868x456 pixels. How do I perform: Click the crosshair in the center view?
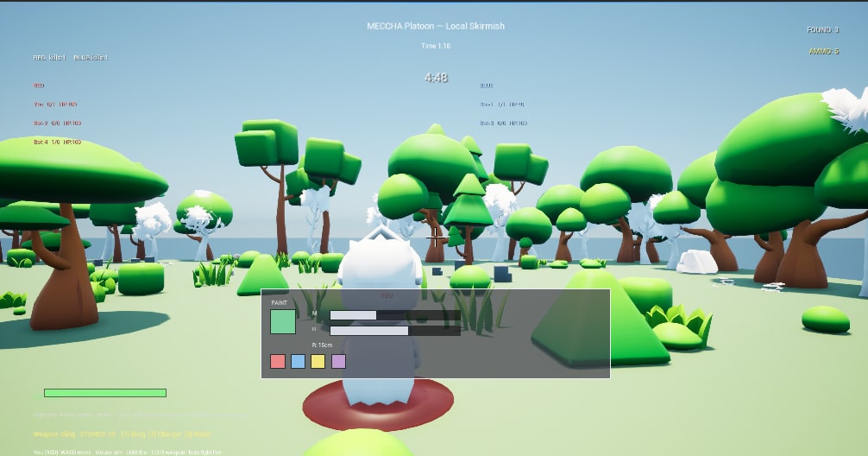[x=435, y=237]
